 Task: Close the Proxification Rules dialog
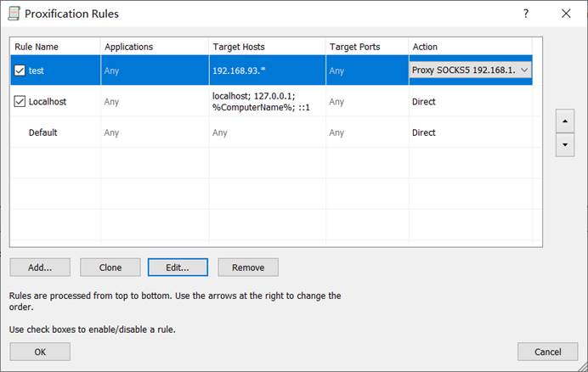tap(566, 14)
